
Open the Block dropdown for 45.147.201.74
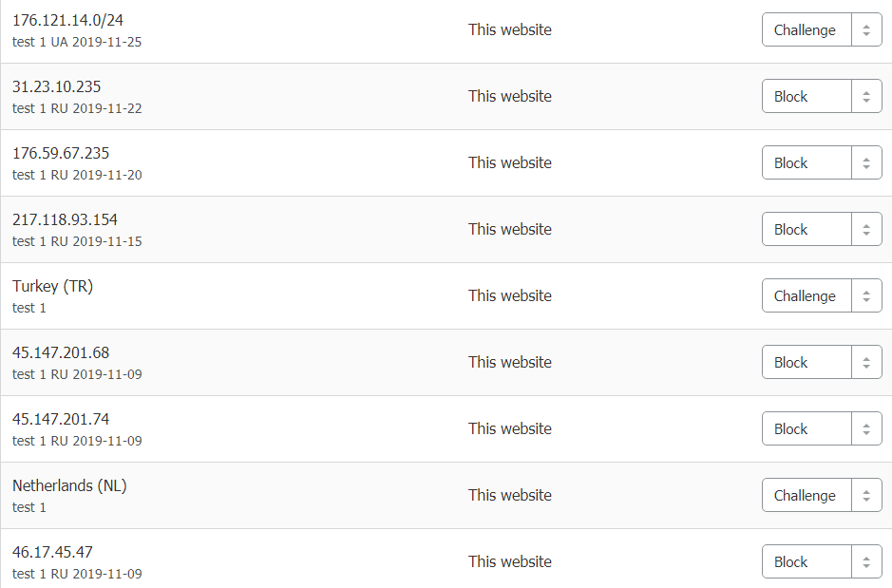pos(807,429)
